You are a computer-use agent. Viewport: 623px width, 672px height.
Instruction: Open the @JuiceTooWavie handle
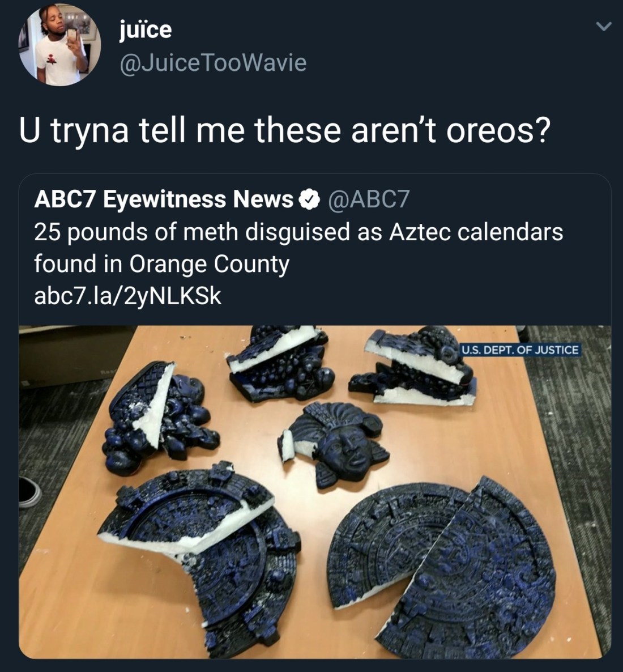coord(213,63)
